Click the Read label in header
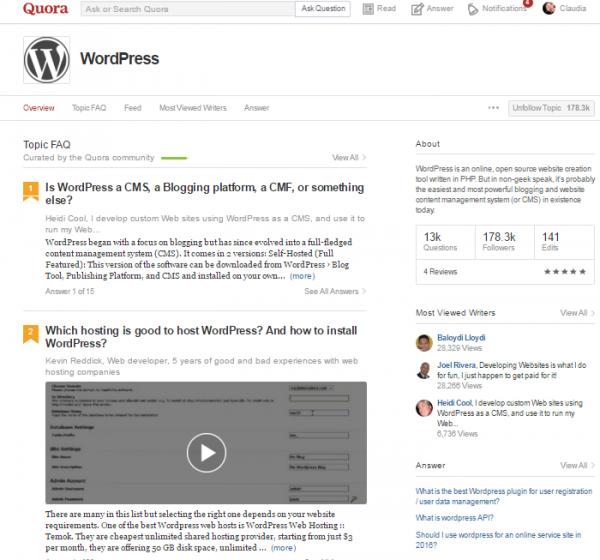600x560 pixels. click(386, 8)
